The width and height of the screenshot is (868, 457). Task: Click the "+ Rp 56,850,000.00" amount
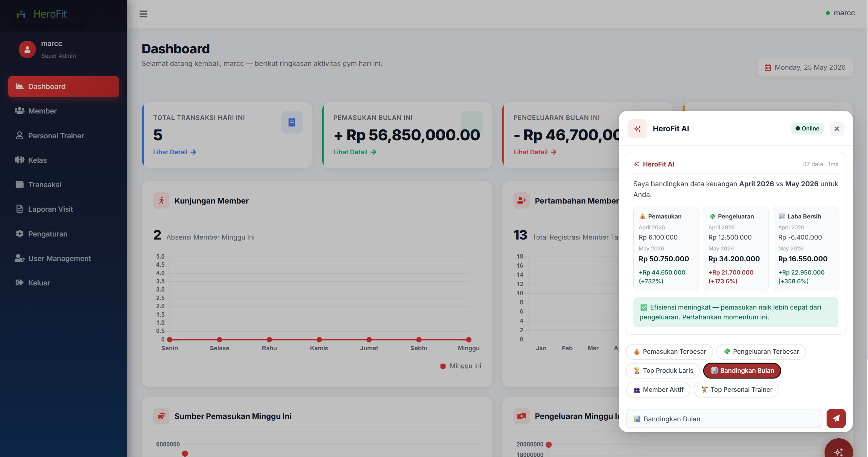coord(407,135)
